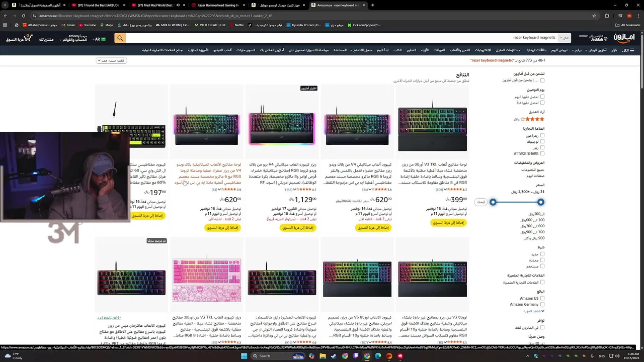Check Amazon US seller checkbox
Screen dimensions: 644x362
(x=542, y=299)
